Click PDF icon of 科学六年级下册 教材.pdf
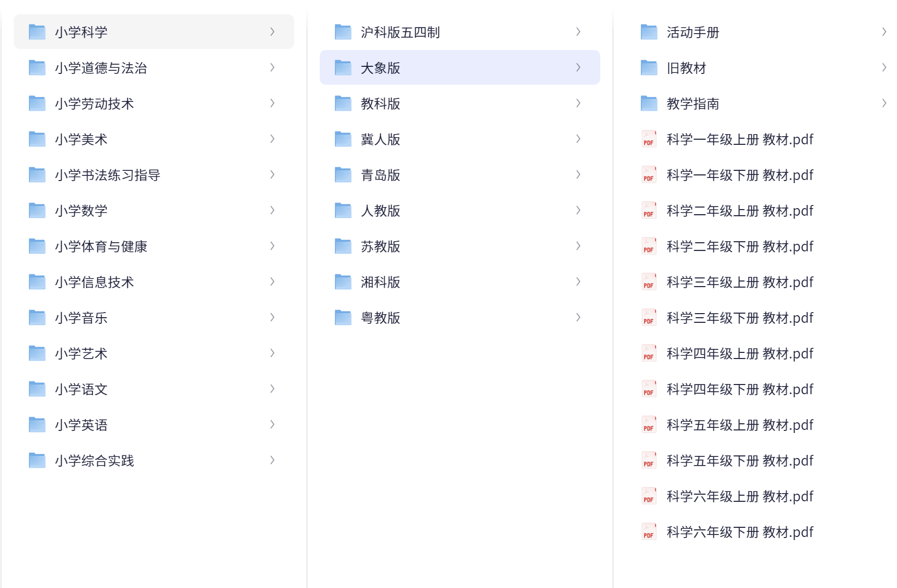The image size is (897, 588). click(649, 532)
